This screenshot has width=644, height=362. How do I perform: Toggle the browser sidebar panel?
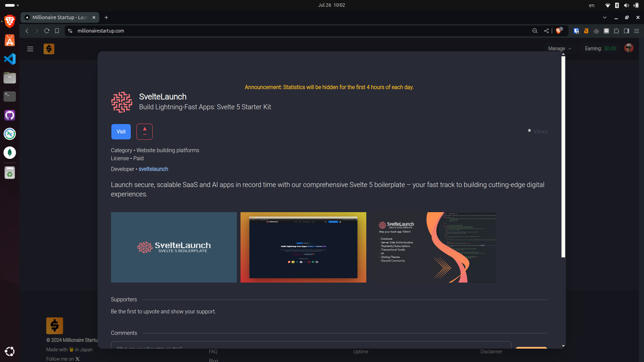click(x=627, y=31)
